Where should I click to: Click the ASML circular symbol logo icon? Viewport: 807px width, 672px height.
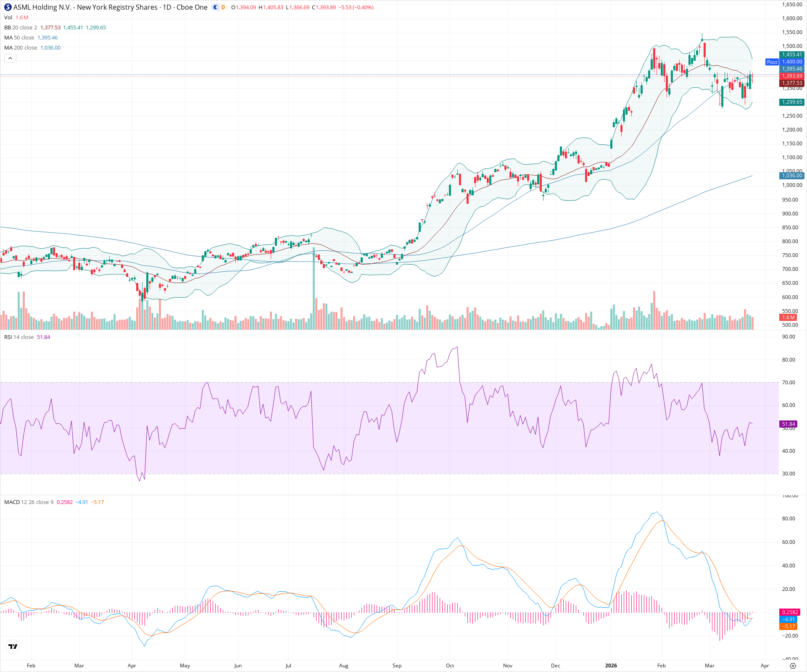coord(8,7)
